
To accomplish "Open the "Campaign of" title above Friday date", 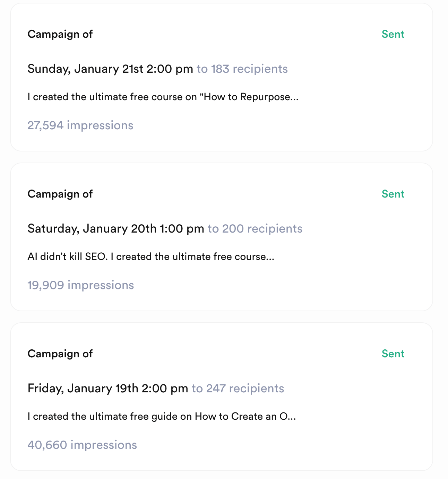I will (x=60, y=354).
